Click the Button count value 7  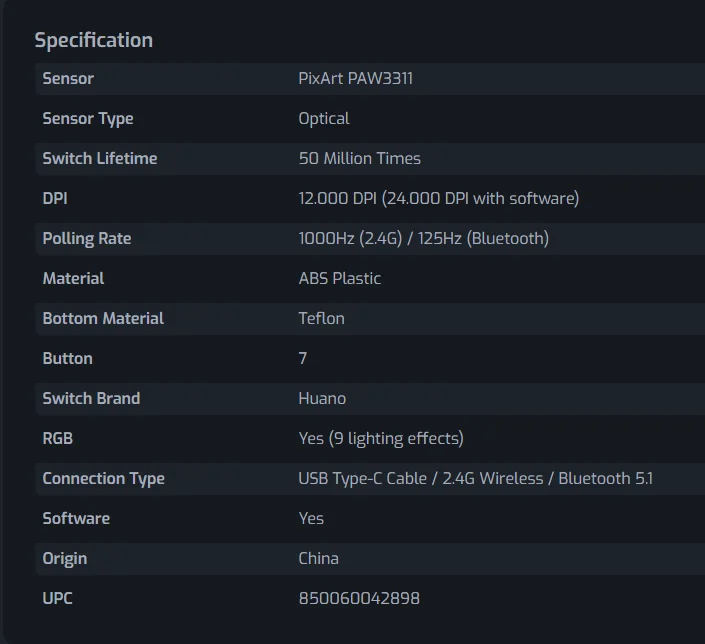[303, 358]
